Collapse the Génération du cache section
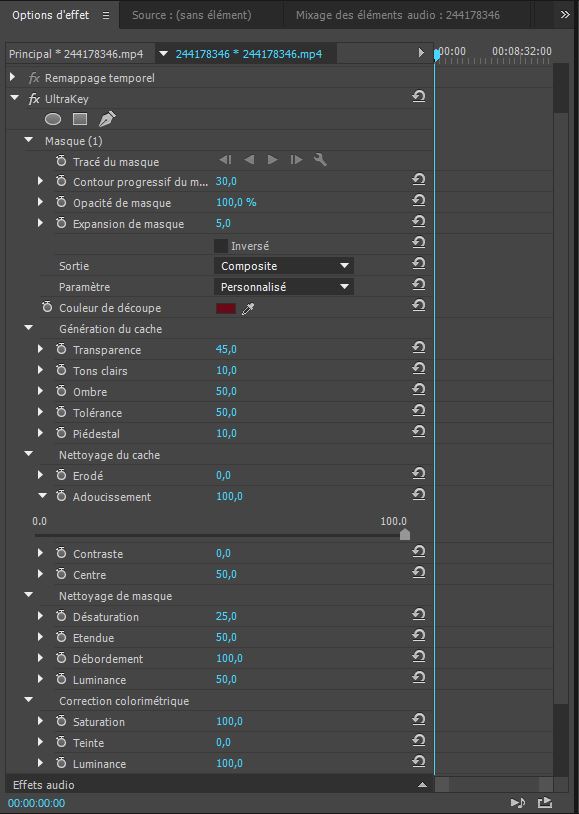Image resolution: width=579 pixels, height=814 pixels. pos(29,328)
